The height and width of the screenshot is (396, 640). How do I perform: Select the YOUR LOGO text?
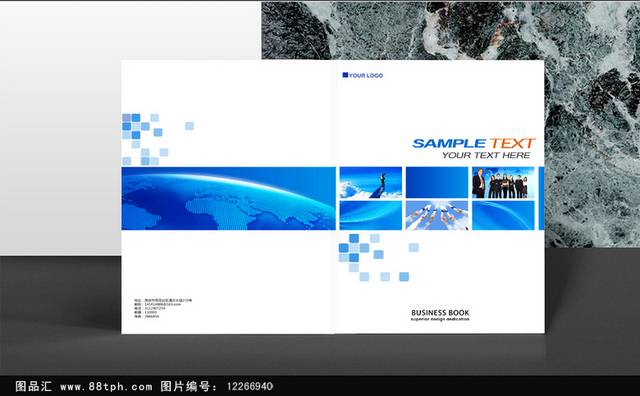[x=366, y=76]
